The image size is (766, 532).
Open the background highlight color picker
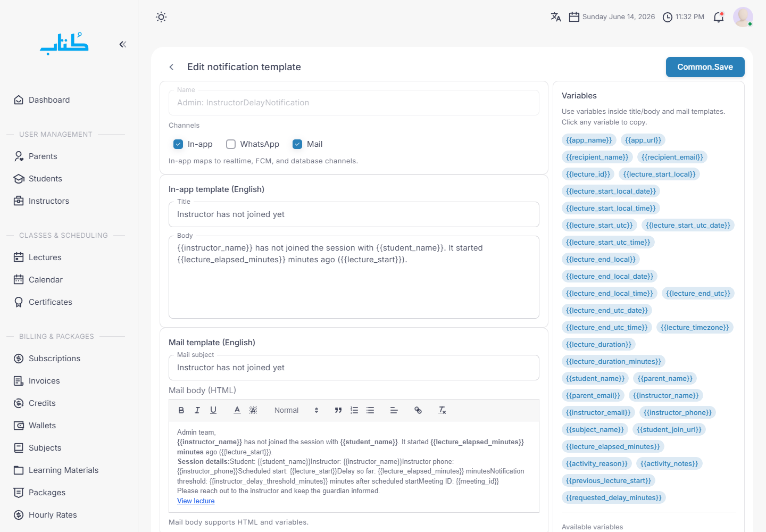pos(253,410)
